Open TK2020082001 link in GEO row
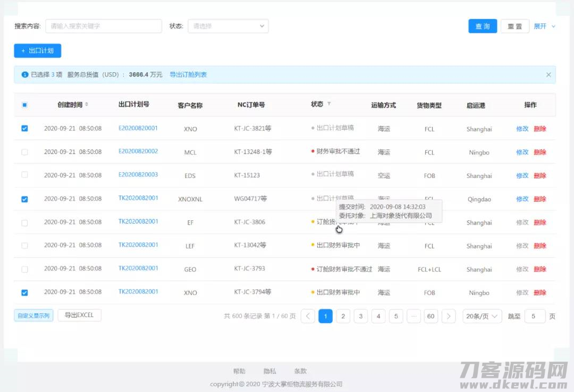 [x=138, y=268]
